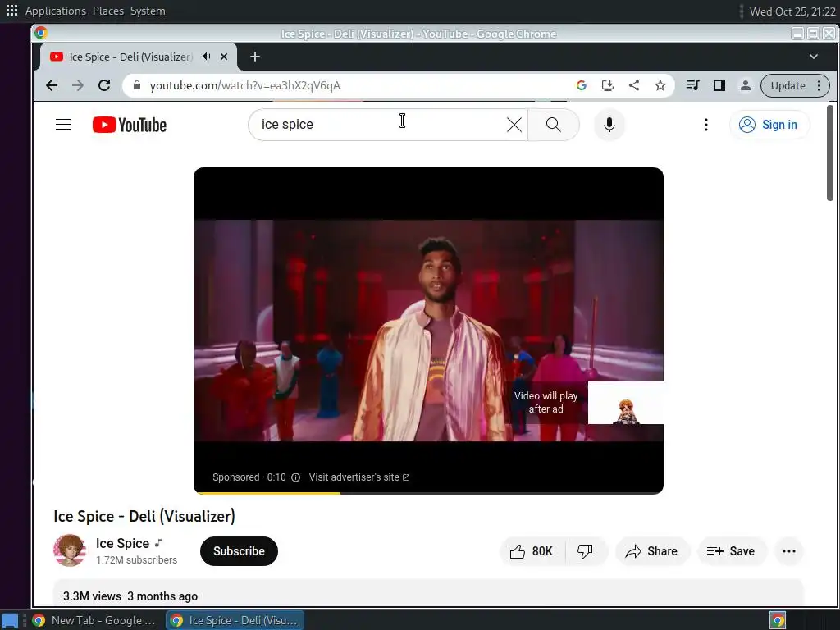Save the video to a playlist

[731, 551]
